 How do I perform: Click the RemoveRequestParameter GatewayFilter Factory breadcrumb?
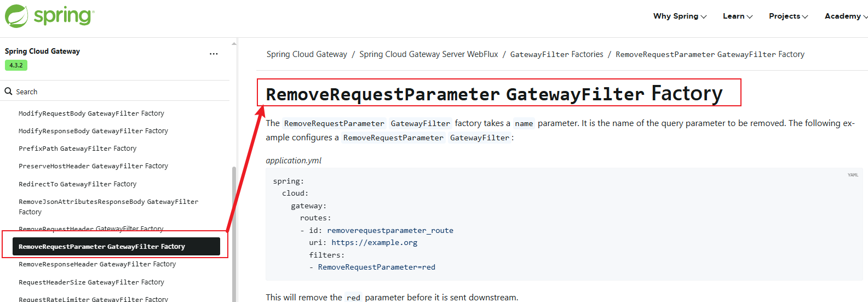click(x=710, y=54)
